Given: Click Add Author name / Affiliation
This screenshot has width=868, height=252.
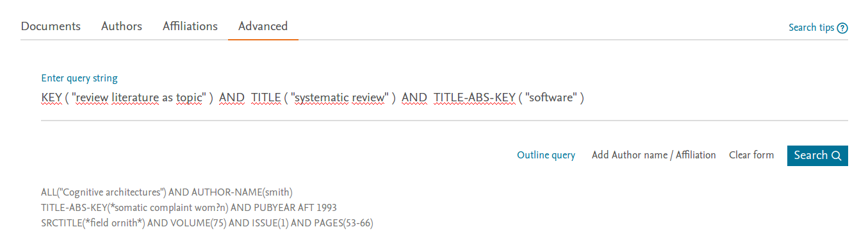Looking at the screenshot, I should coord(654,155).
